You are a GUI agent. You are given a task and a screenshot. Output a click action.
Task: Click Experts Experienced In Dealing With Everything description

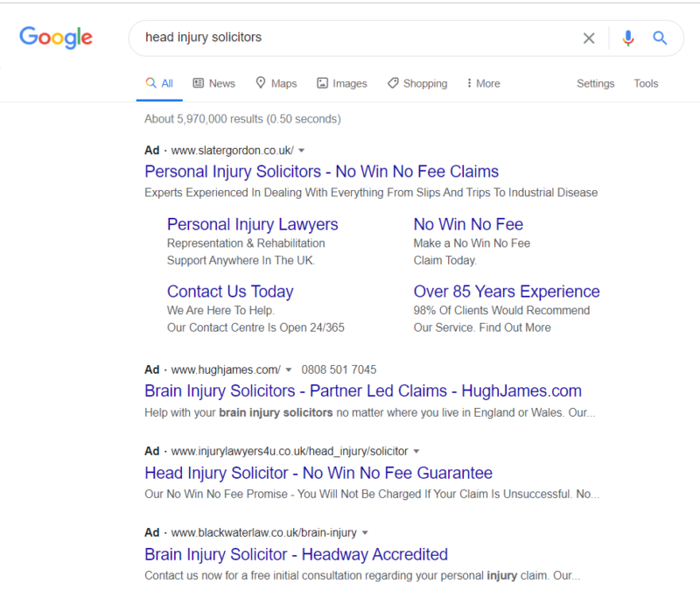[x=371, y=193]
